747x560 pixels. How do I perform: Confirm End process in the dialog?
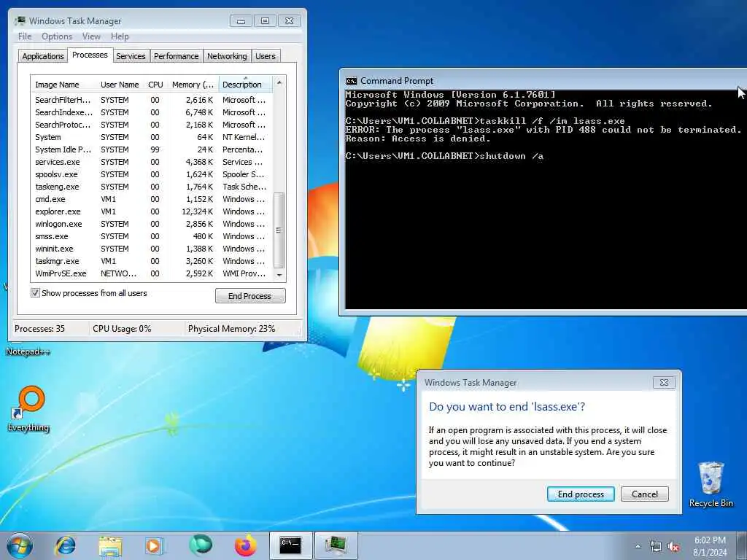click(x=581, y=494)
